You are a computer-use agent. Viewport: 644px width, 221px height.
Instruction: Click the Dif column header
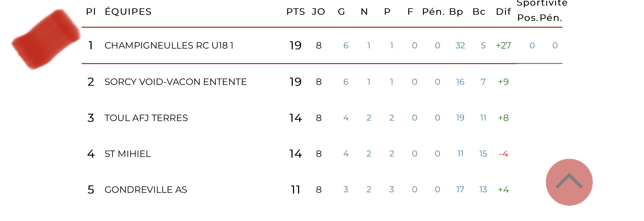(503, 12)
